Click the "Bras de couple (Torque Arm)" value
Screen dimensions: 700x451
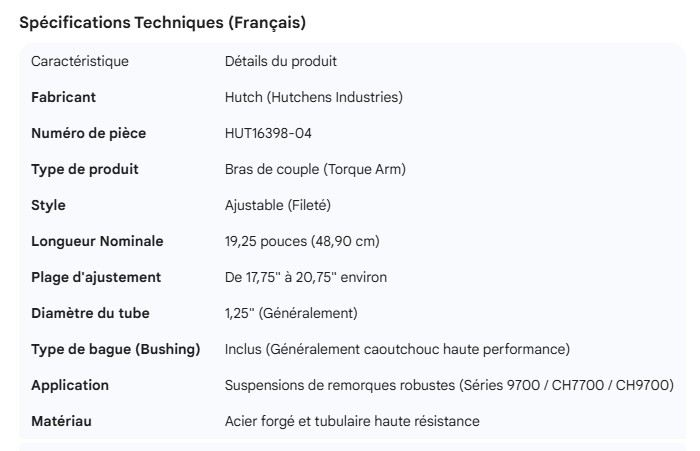315,170
